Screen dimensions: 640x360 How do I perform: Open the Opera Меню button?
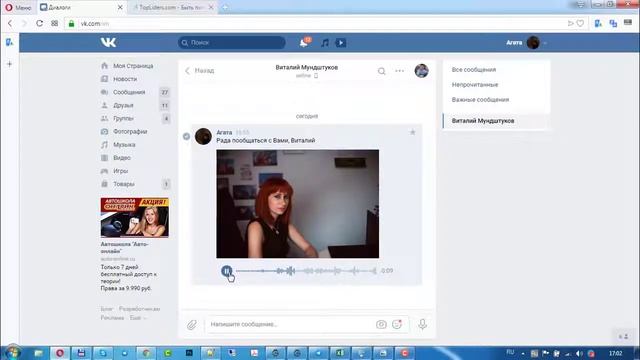point(18,7)
